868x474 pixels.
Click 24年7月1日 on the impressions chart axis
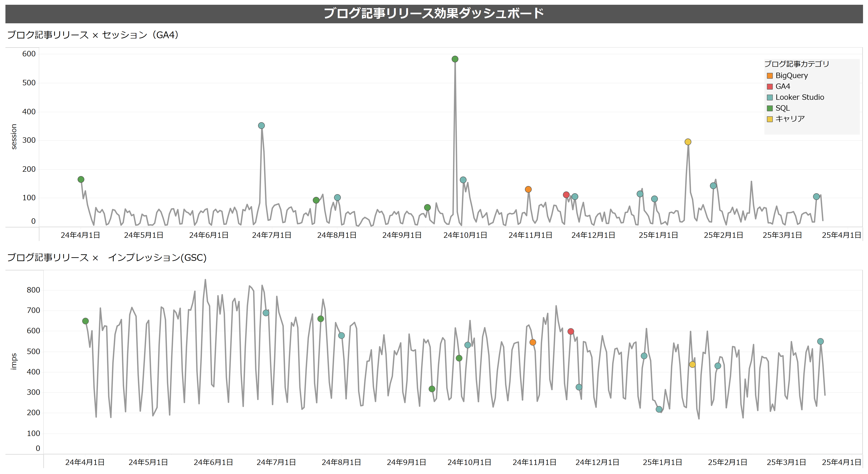(276, 462)
